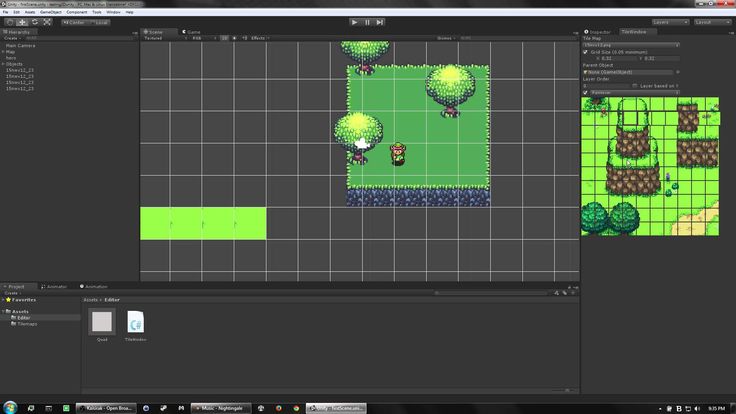Open the Help menu
This screenshot has height=414, width=736.
click(x=130, y=12)
